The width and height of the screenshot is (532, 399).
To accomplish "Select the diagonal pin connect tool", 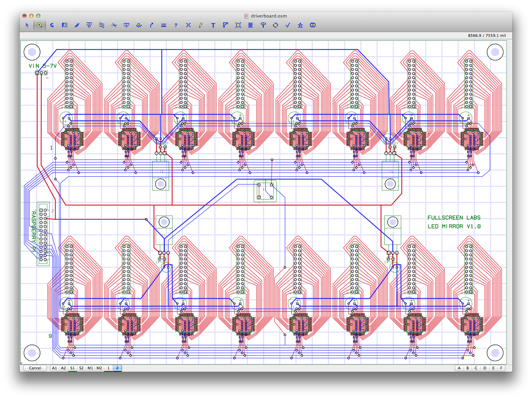I will (x=77, y=25).
